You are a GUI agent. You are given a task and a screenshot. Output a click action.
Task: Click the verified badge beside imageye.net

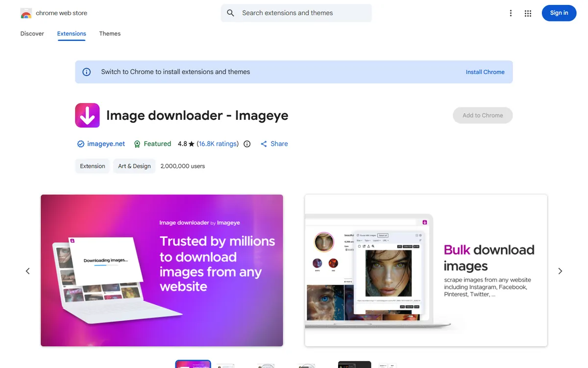81,144
